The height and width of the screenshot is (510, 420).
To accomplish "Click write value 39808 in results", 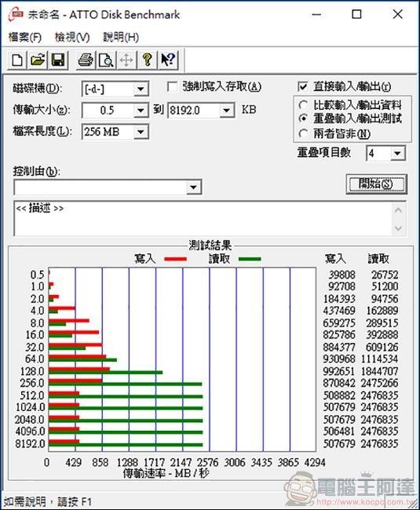I will point(341,275).
